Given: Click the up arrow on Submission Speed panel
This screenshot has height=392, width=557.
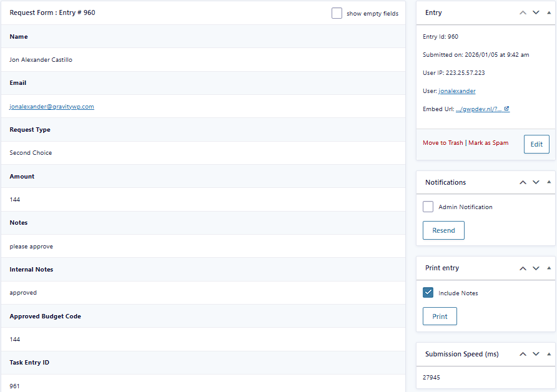Looking at the screenshot, I should click(x=523, y=354).
